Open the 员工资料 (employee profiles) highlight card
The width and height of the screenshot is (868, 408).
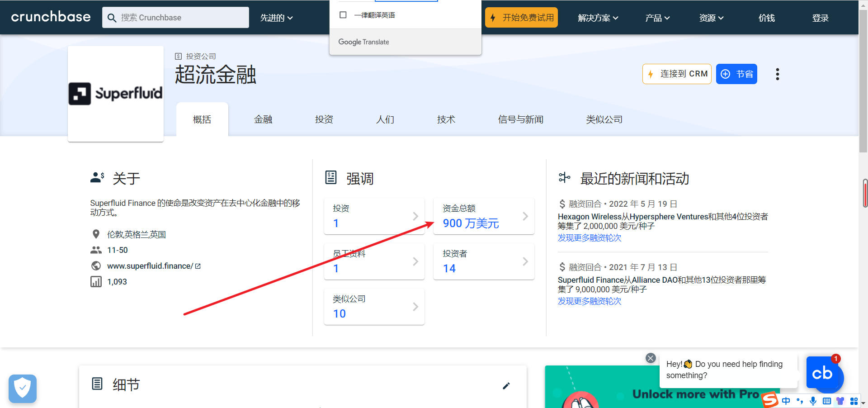pos(374,261)
